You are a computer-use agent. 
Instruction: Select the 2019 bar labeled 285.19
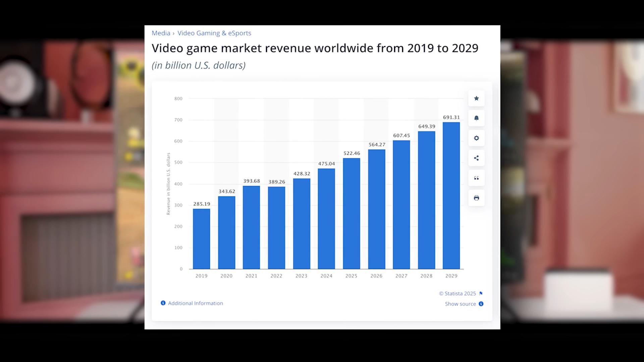click(202, 239)
